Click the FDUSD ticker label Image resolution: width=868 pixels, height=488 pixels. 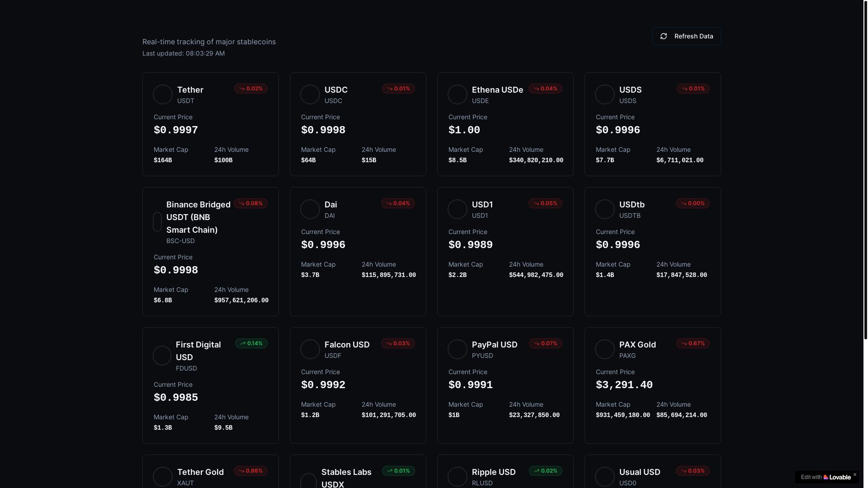(186, 368)
